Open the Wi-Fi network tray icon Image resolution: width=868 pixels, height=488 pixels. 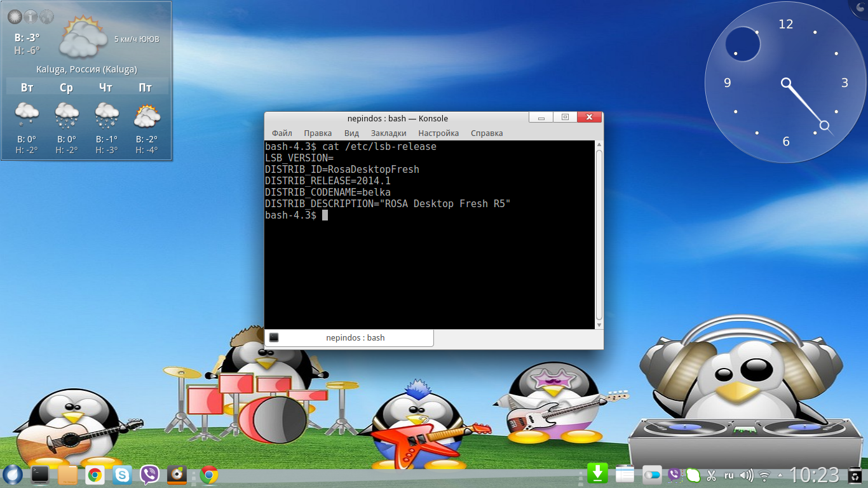pos(765,475)
